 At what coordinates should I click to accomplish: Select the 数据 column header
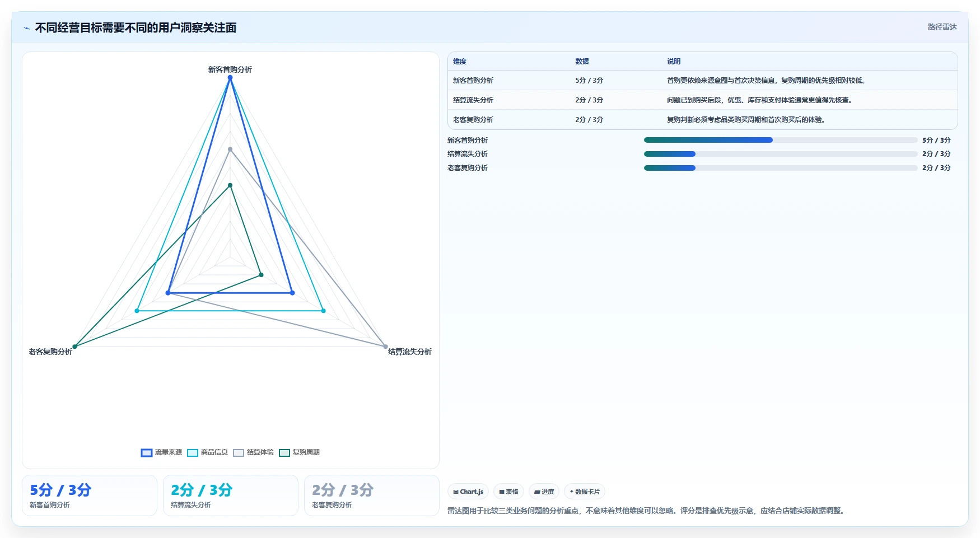click(582, 62)
